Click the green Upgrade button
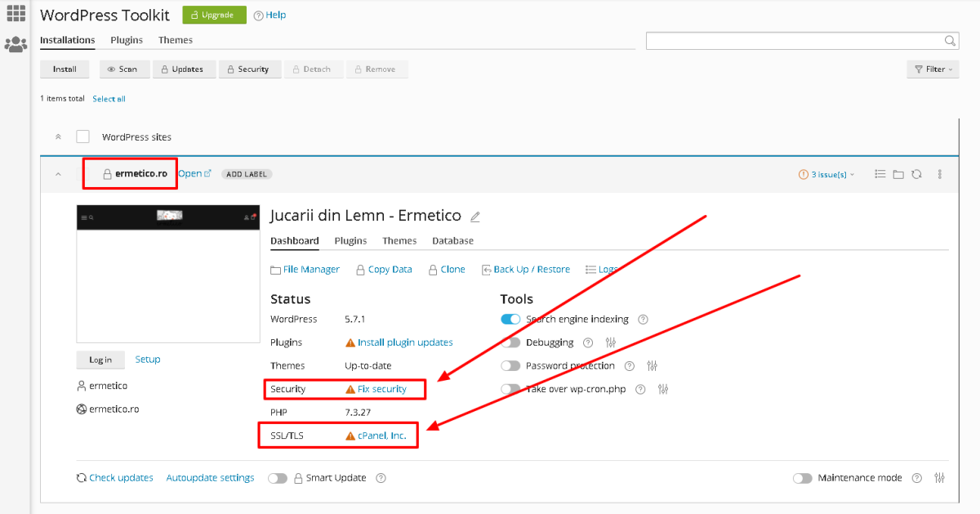Image resolution: width=980 pixels, height=514 pixels. (x=214, y=15)
